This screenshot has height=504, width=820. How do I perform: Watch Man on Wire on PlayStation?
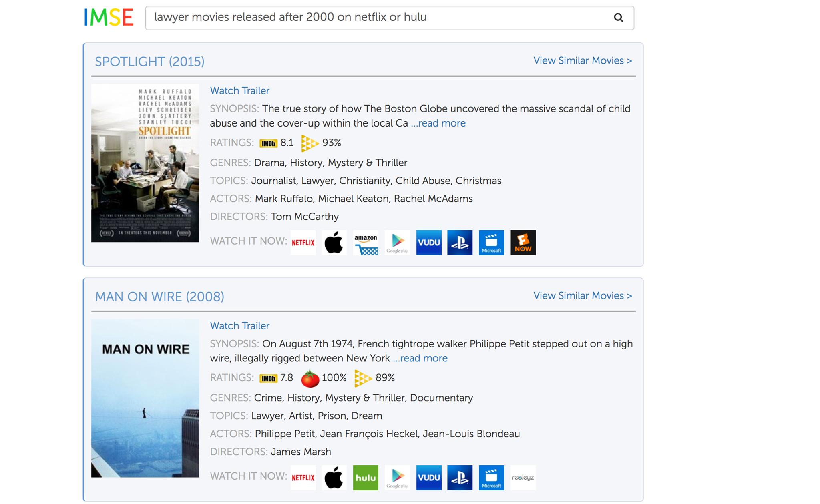(460, 477)
